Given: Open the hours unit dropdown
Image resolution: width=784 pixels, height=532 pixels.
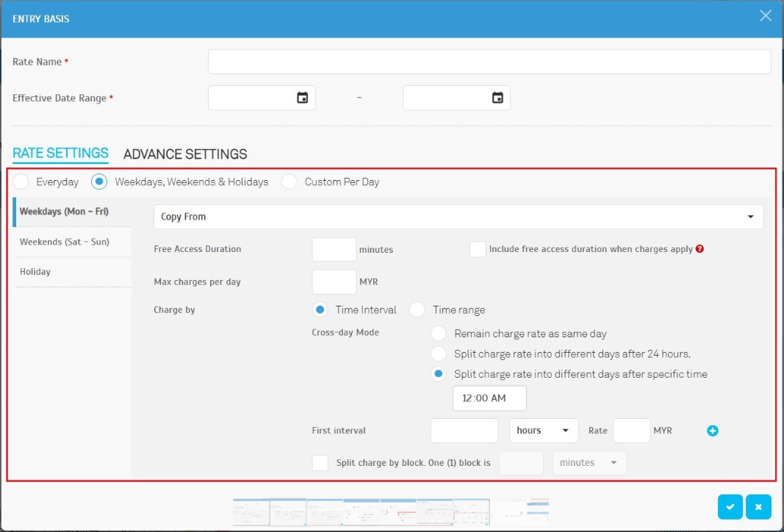Looking at the screenshot, I should [x=544, y=431].
